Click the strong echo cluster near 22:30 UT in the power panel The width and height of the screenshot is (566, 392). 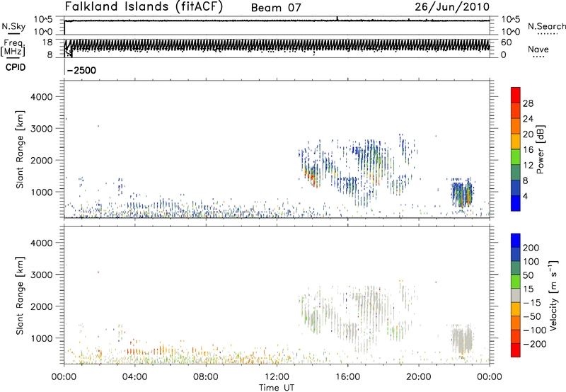(x=462, y=194)
